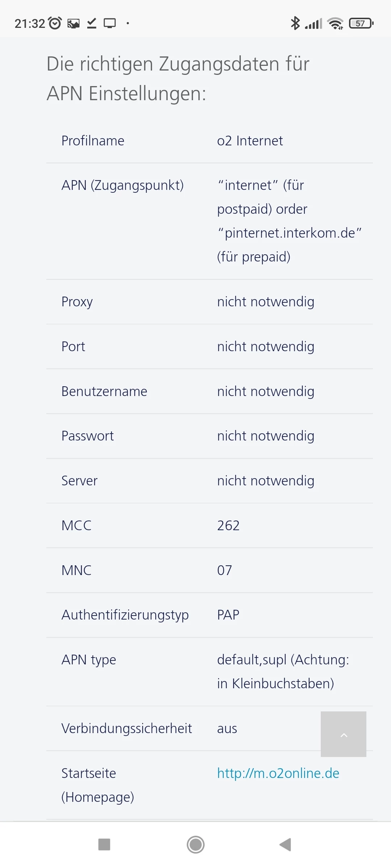Tap the recent apps square button
The width and height of the screenshot is (391, 868).
tap(104, 845)
